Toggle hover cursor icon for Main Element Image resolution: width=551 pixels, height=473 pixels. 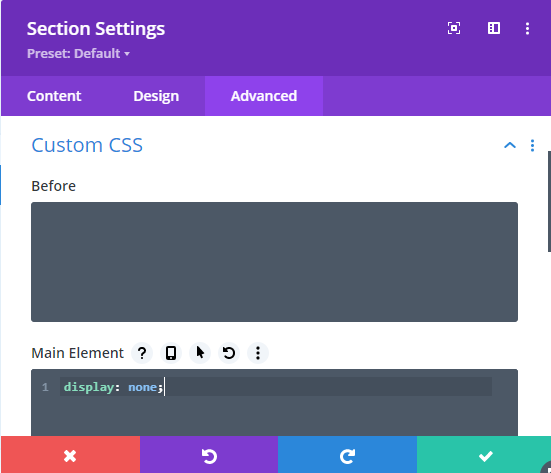[200, 353]
